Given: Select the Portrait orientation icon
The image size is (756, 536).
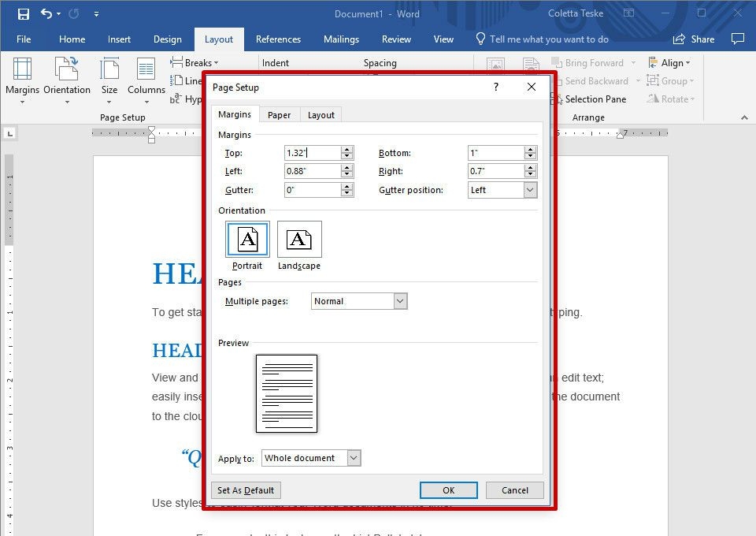Looking at the screenshot, I should (x=247, y=240).
